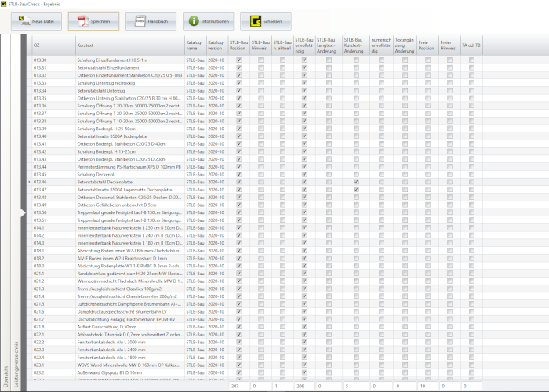Sort by the OZ column header
This screenshot has width=549, height=392.
coord(52,45)
